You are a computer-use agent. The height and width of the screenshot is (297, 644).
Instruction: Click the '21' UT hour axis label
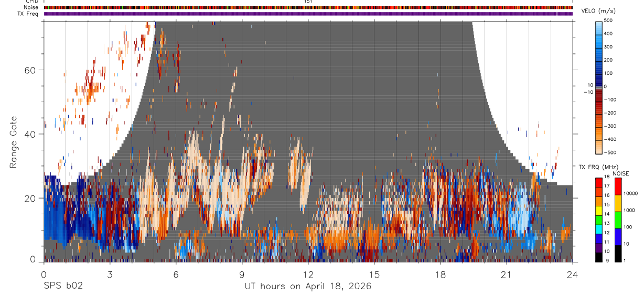click(x=506, y=274)
